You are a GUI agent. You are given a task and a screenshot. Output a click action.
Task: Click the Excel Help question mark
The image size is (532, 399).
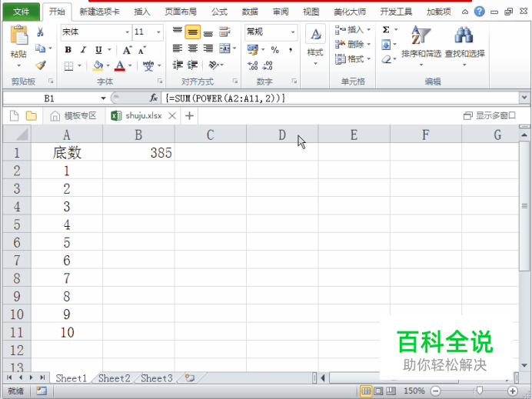click(480, 12)
